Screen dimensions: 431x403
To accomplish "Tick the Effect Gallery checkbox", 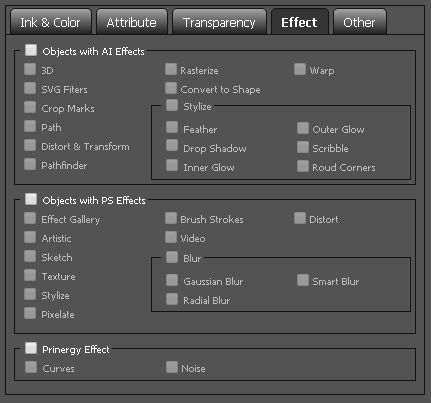I will [30, 218].
